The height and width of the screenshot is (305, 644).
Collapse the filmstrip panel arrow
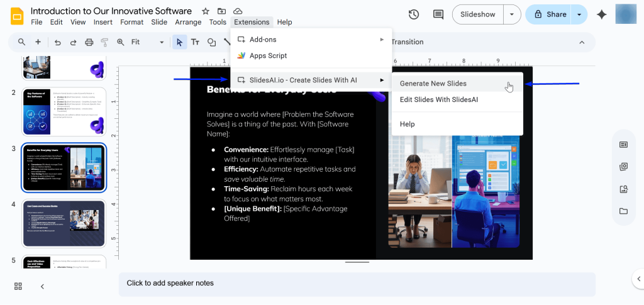point(42,286)
